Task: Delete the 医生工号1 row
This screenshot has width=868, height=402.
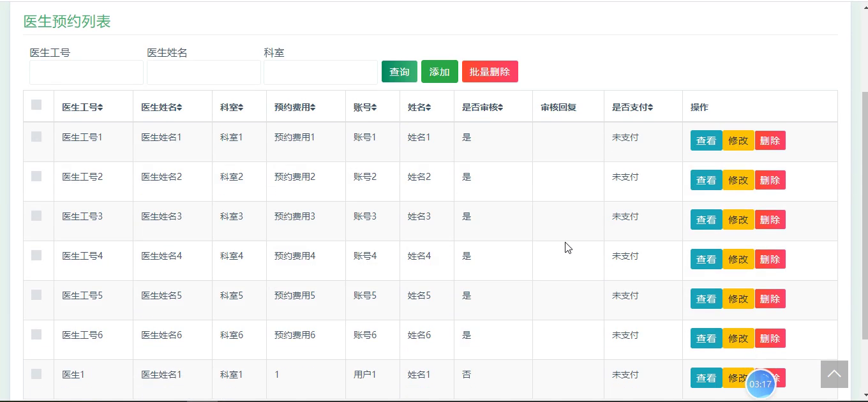Action: [770, 140]
